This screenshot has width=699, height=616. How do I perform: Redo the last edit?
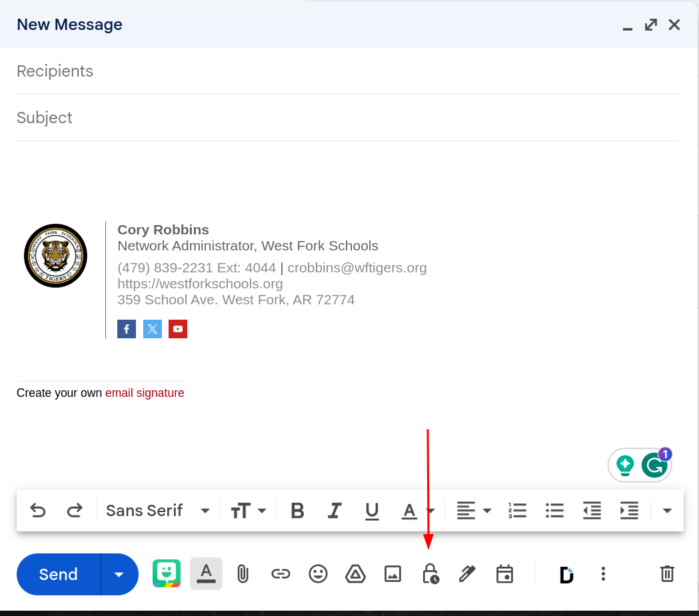tap(75, 510)
